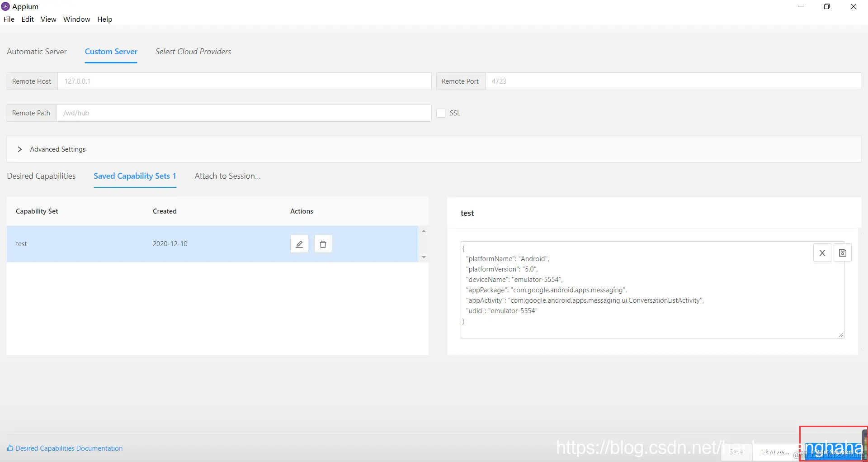Open the File menu

click(x=9, y=19)
